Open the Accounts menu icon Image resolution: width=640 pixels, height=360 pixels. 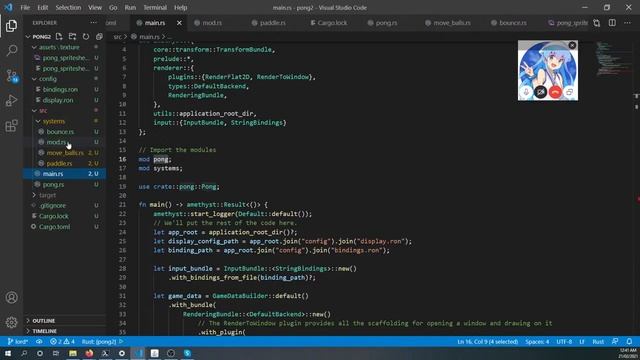click(11, 298)
